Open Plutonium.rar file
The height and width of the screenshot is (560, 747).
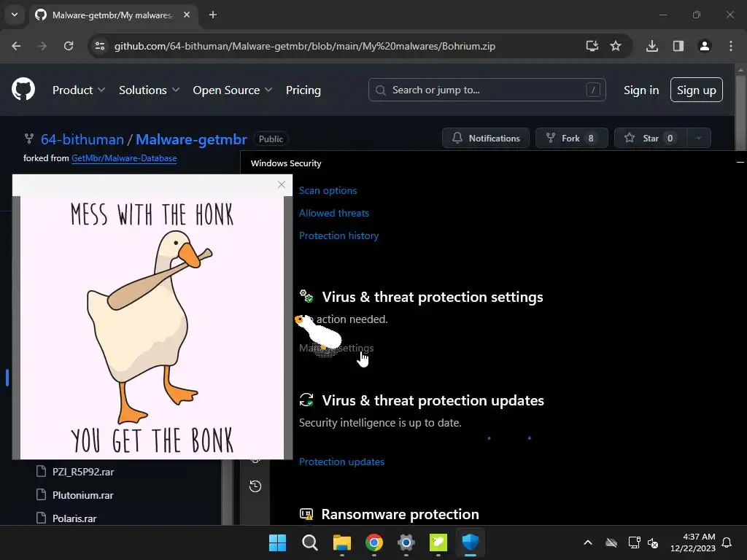click(83, 495)
